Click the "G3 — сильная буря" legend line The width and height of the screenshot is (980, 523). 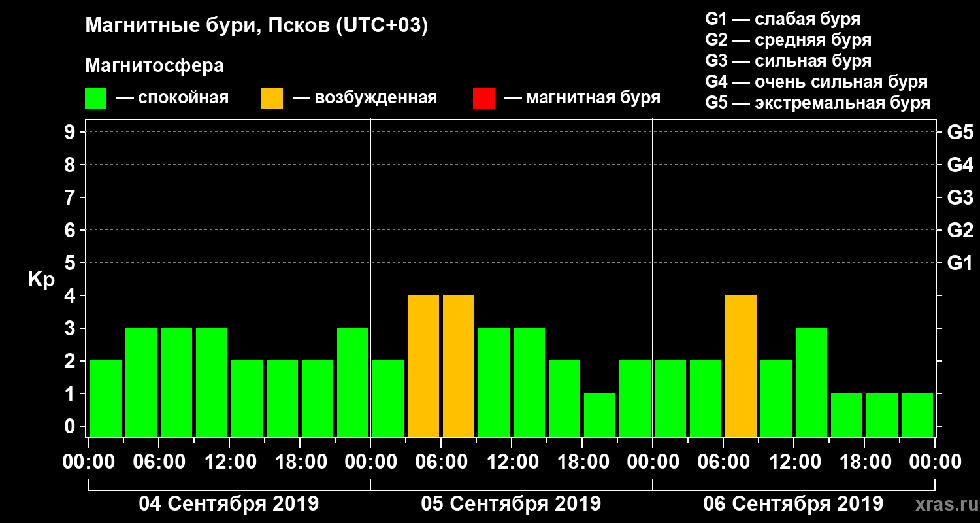(x=789, y=61)
